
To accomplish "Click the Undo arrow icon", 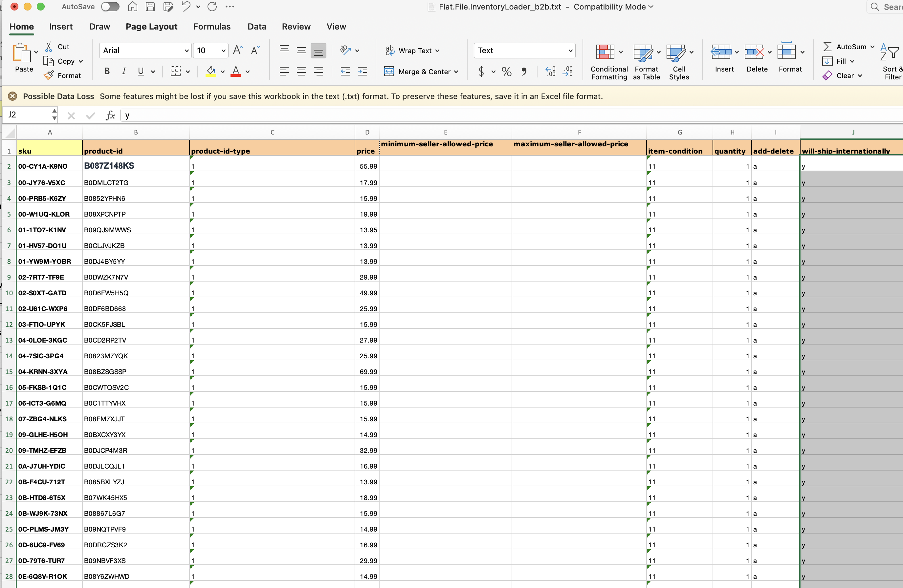I will (186, 7).
